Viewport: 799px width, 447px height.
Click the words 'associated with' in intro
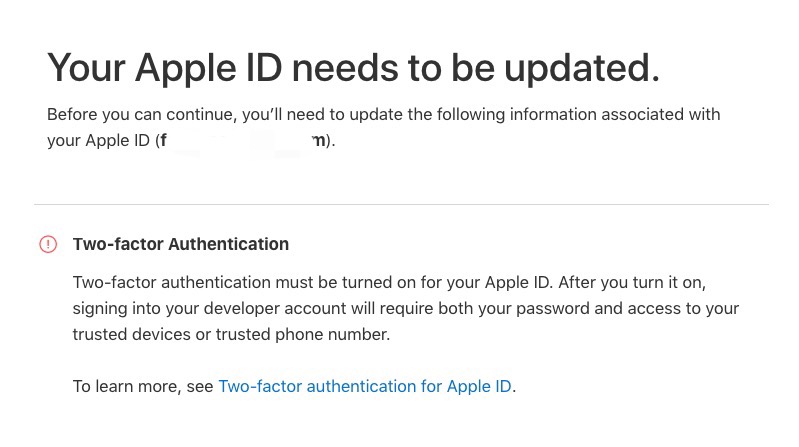[x=661, y=115]
